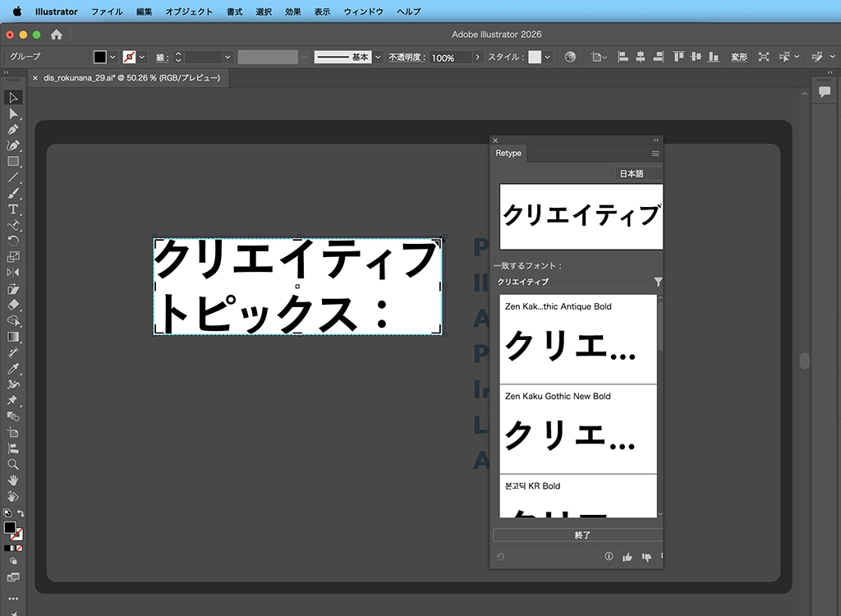
Task: Pick the Direct Selection tool
Action: tap(13, 113)
